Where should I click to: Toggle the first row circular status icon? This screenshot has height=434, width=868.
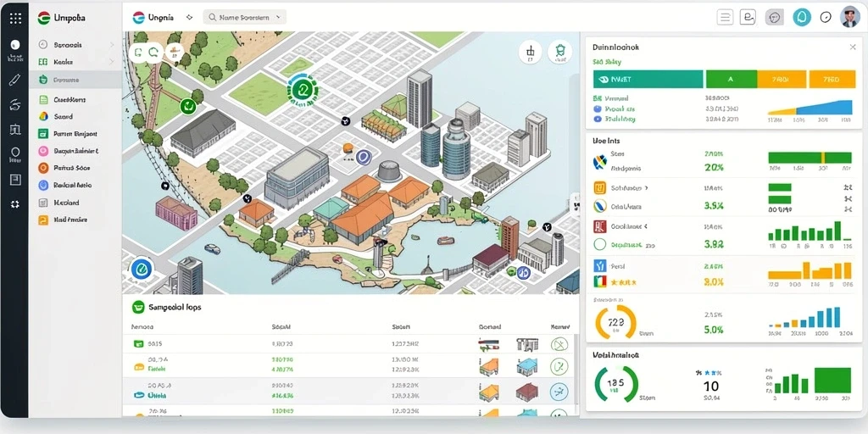pyautogui.click(x=559, y=344)
